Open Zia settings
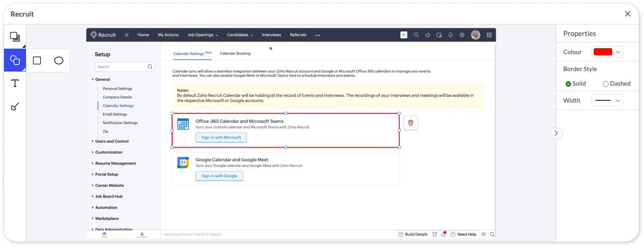This screenshot has height=247, width=644. click(105, 131)
